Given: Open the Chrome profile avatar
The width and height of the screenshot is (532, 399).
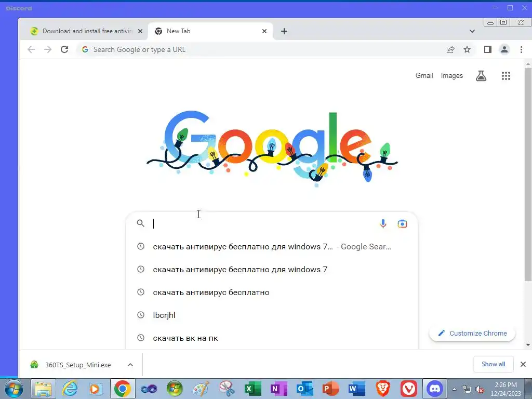Looking at the screenshot, I should coord(504,49).
